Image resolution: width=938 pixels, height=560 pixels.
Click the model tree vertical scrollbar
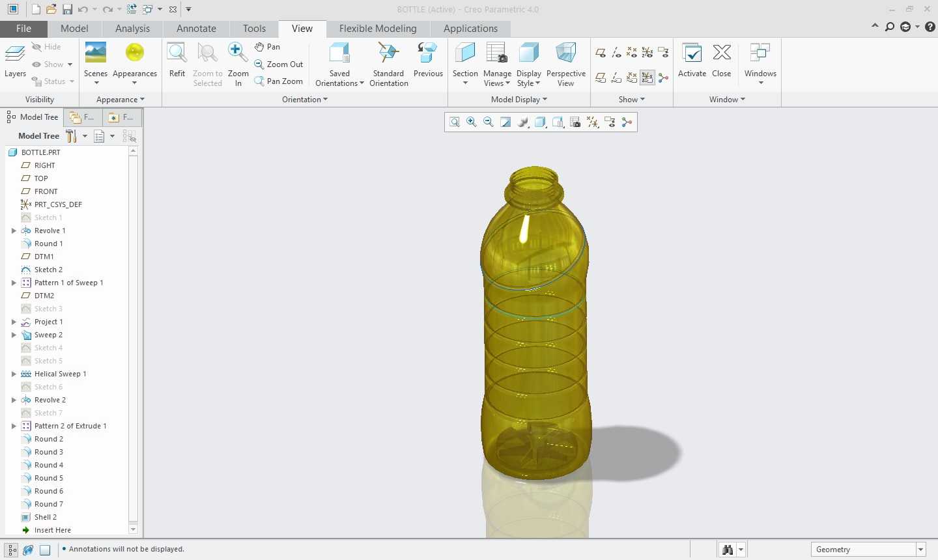coord(134,341)
